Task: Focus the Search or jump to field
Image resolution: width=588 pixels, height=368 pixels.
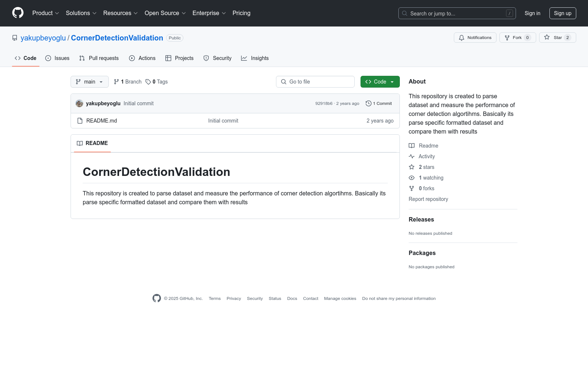Action: pyautogui.click(x=457, y=13)
